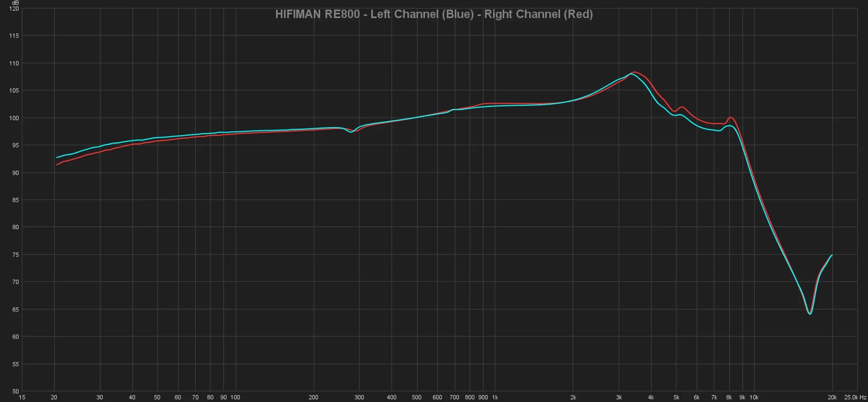Select the 60 dB label on the vertical axis

pyautogui.click(x=15, y=336)
